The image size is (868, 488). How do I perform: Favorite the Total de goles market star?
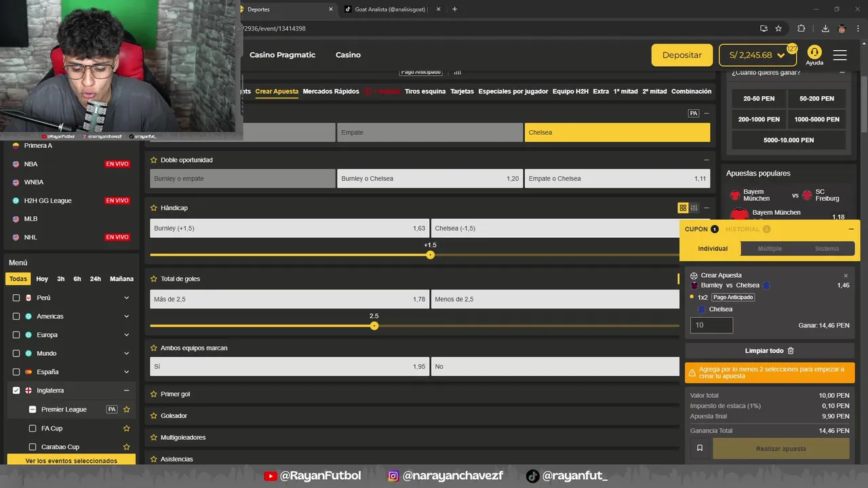[154, 279]
